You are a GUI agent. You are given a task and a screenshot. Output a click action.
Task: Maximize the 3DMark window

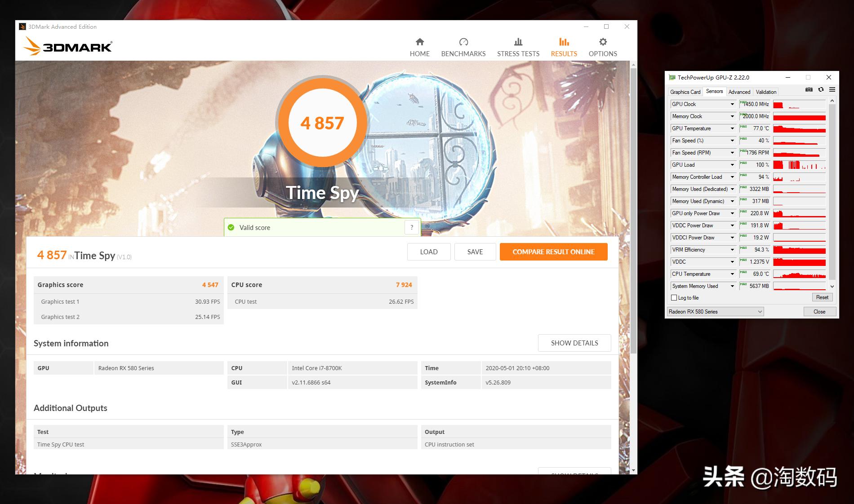(606, 27)
